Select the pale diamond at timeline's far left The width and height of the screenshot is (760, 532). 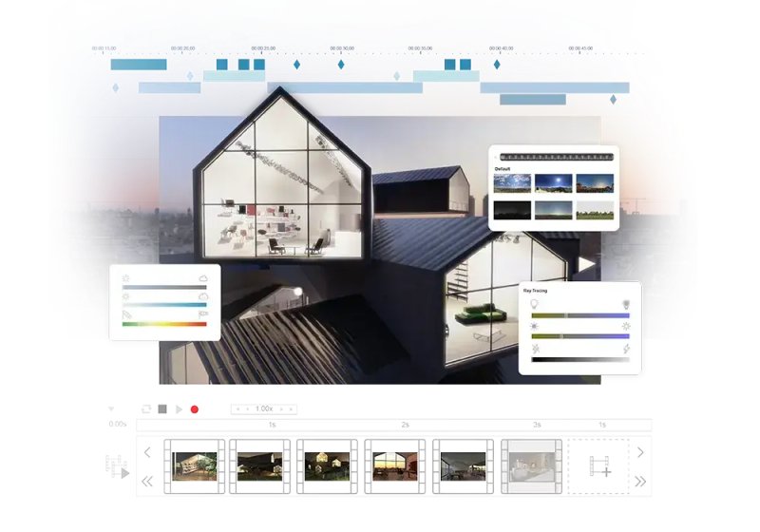pos(115,87)
